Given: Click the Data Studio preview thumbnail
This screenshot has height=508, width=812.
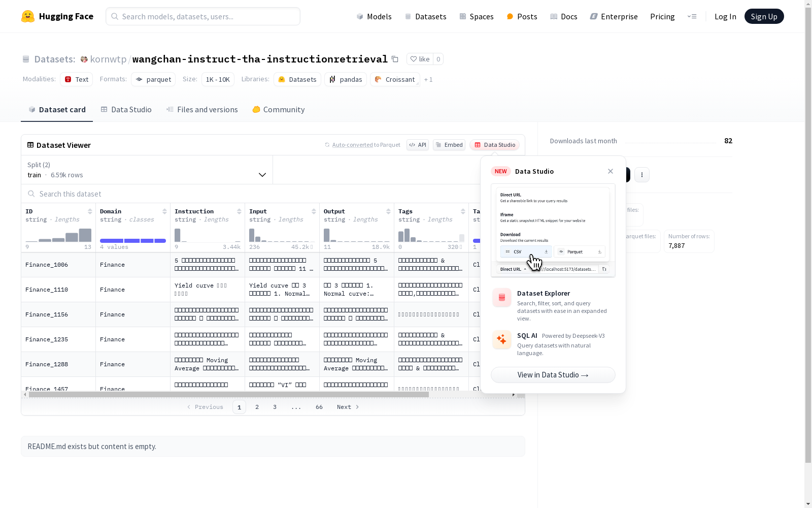Looking at the screenshot, I should click(x=553, y=231).
